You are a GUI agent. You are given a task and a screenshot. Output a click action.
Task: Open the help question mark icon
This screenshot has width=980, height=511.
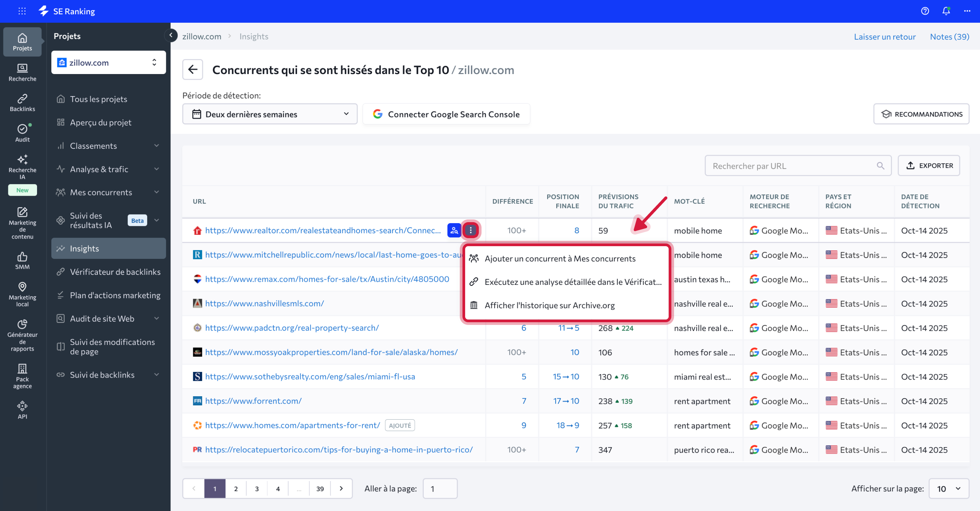click(x=925, y=11)
